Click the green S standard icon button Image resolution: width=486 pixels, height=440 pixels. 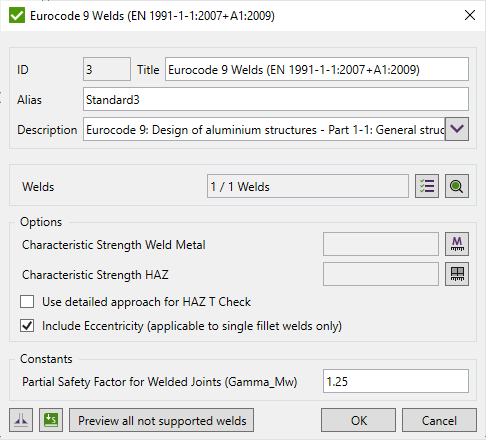click(51, 420)
